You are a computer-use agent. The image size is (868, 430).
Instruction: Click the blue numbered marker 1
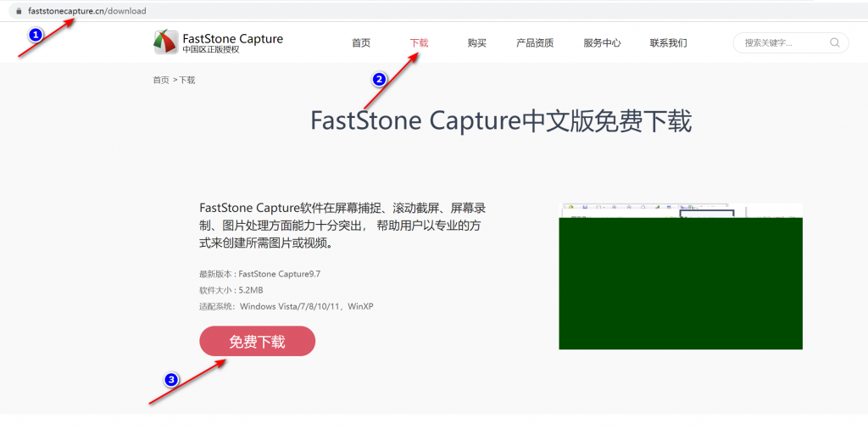(35, 35)
